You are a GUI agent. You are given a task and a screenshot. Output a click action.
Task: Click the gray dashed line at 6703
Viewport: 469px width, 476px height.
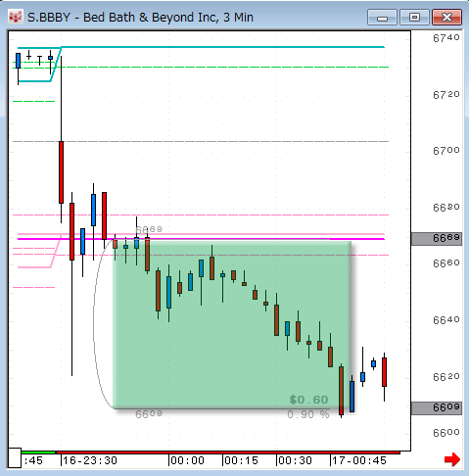[201, 142]
